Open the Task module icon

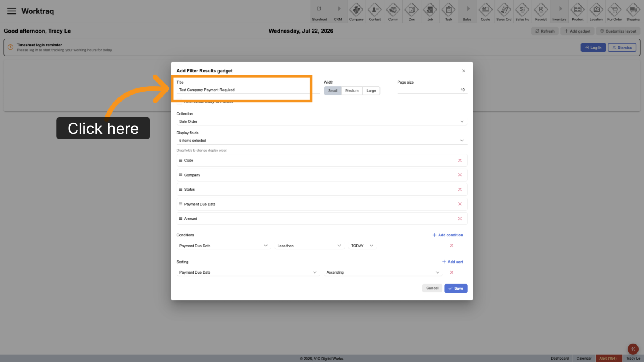(448, 11)
